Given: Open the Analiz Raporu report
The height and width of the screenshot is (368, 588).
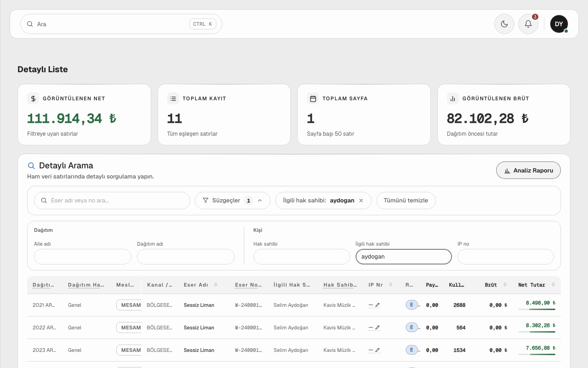Looking at the screenshot, I should (x=528, y=170).
